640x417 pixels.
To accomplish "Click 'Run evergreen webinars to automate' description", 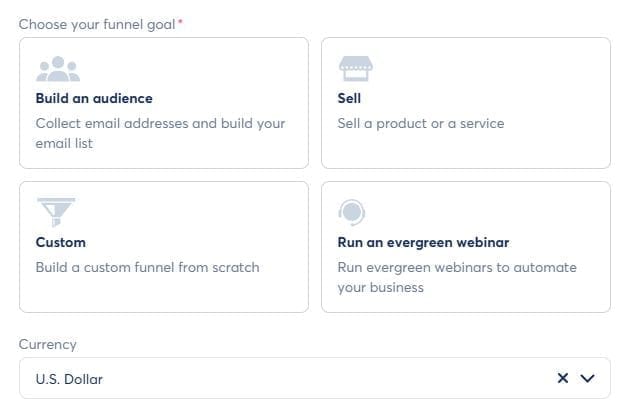I will click(x=457, y=267).
